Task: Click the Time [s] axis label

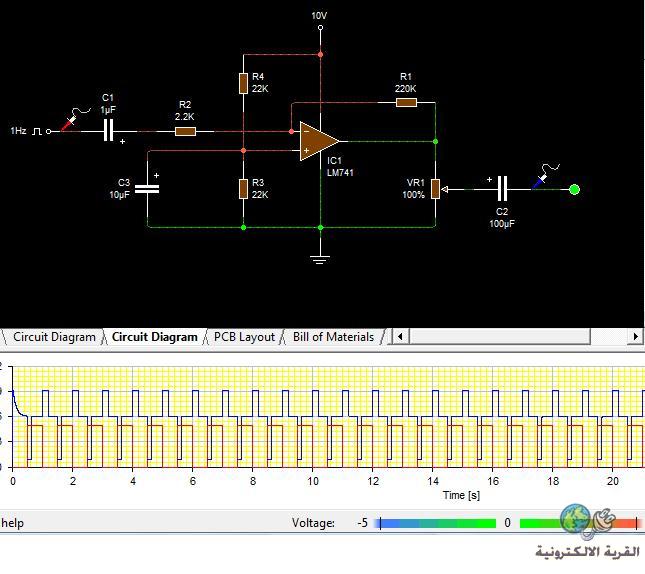Action: [461, 495]
